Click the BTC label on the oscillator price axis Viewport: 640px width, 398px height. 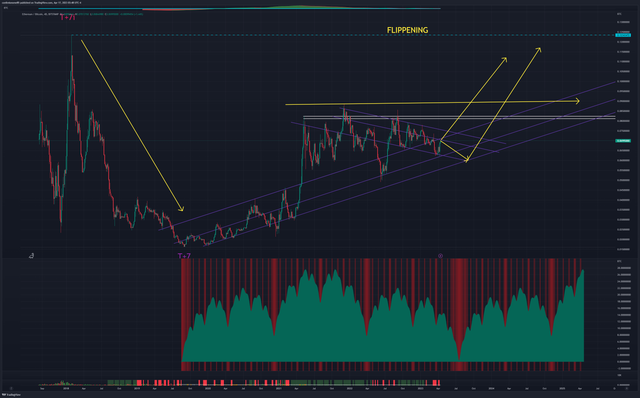(x=619, y=261)
